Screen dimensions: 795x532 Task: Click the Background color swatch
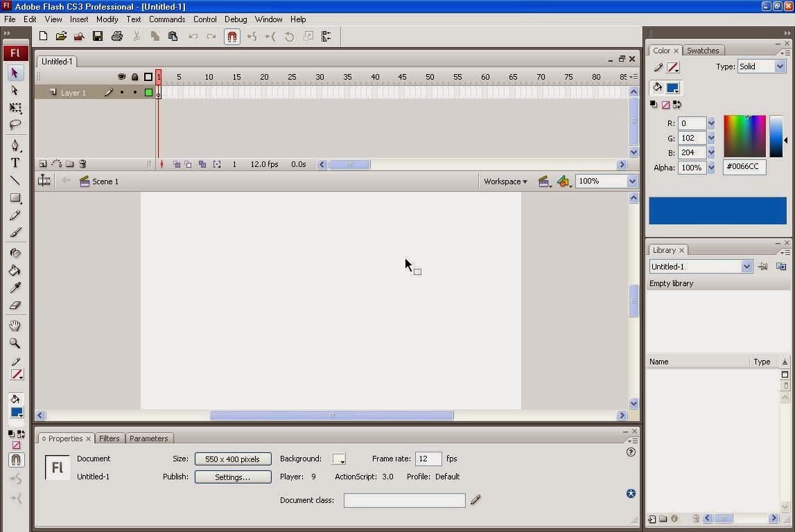(339, 459)
